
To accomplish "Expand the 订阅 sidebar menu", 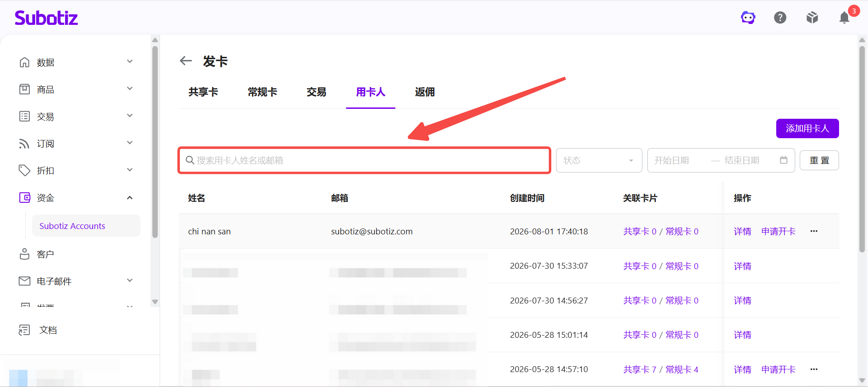I will coord(130,143).
